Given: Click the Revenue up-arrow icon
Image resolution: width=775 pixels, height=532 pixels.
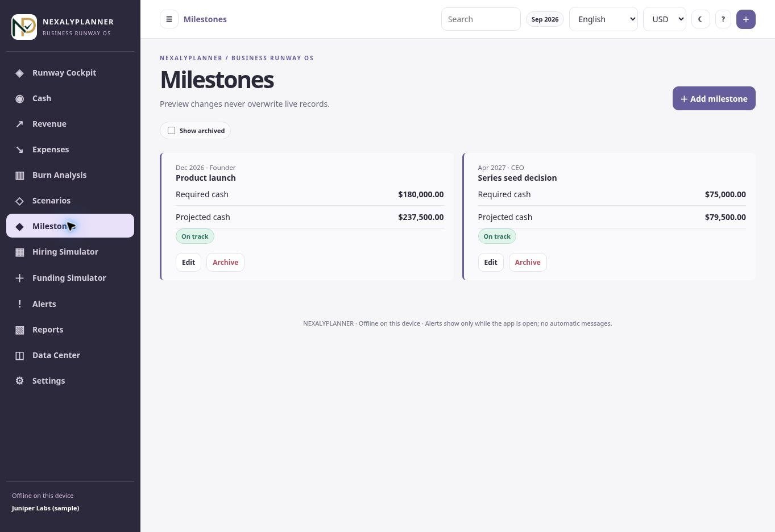Looking at the screenshot, I should [x=19, y=124].
